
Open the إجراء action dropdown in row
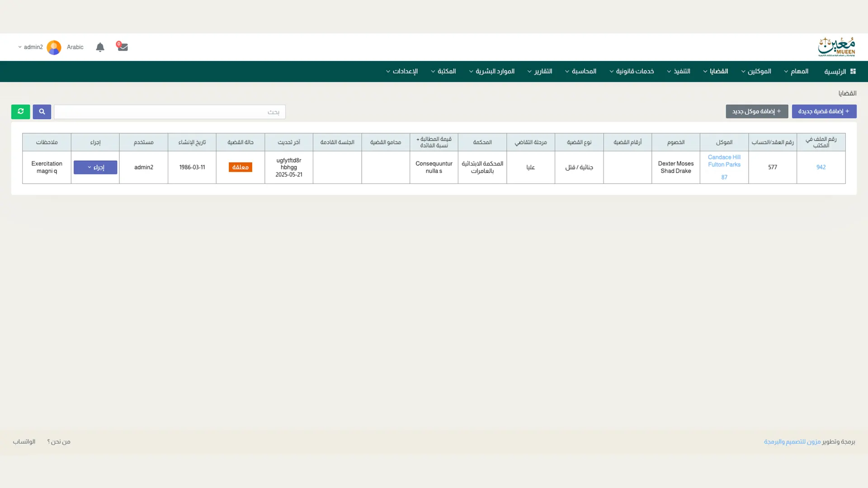[95, 167]
